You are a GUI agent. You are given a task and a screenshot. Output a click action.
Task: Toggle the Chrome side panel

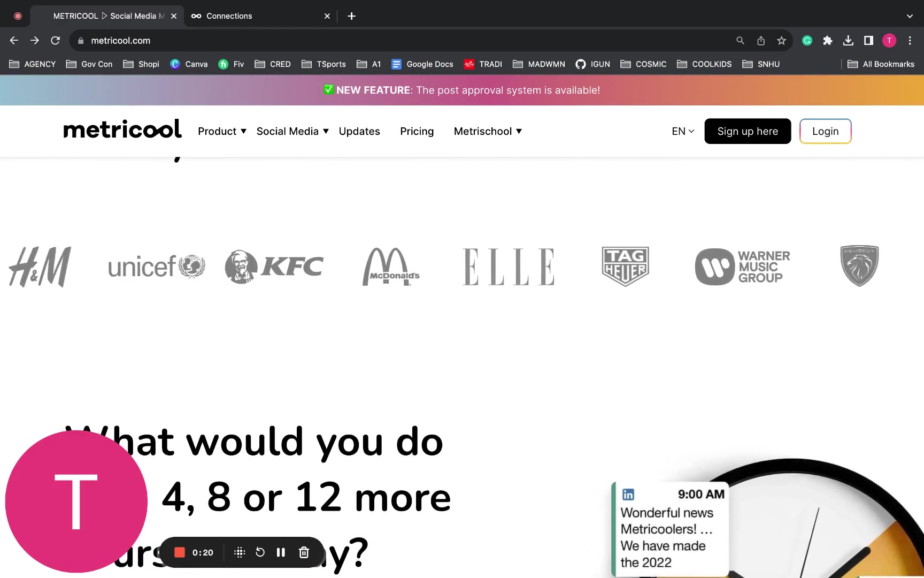(868, 40)
